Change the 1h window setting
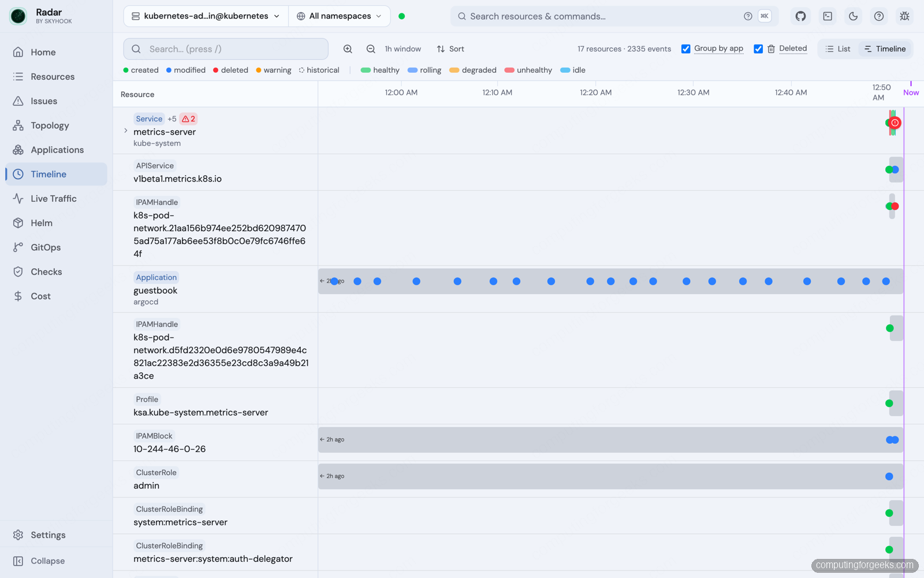The height and width of the screenshot is (578, 924). [403, 49]
